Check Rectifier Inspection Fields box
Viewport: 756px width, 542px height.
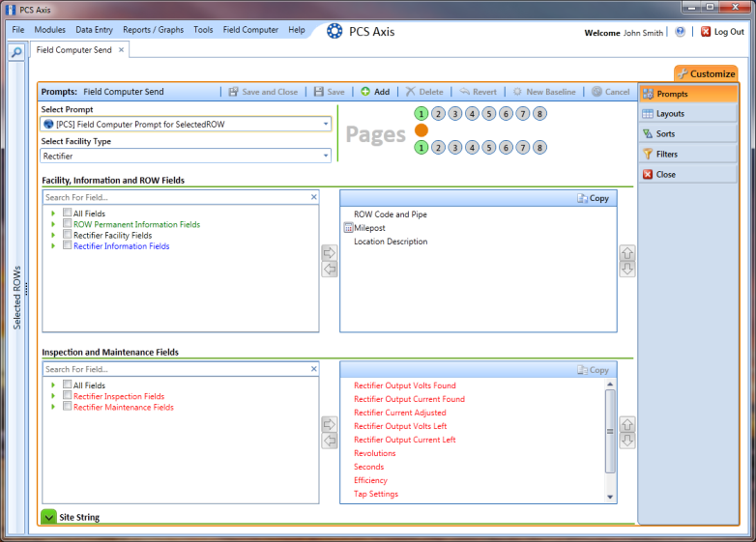pos(68,395)
